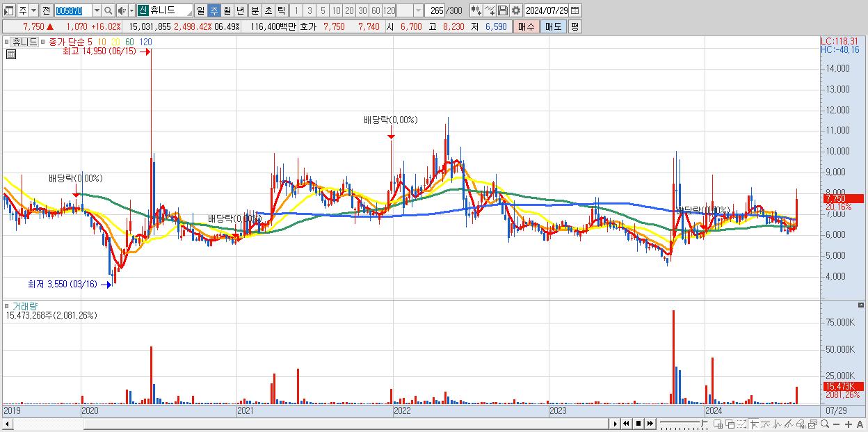Click the rewind playback button
This screenshot has height=432, width=868.
pyautogui.click(x=626, y=424)
